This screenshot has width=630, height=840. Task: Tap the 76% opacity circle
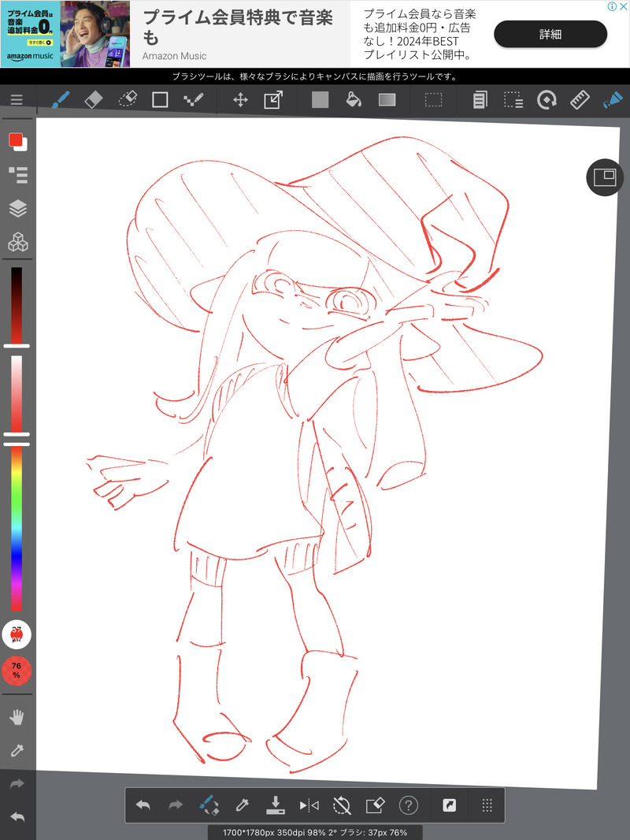(x=17, y=670)
